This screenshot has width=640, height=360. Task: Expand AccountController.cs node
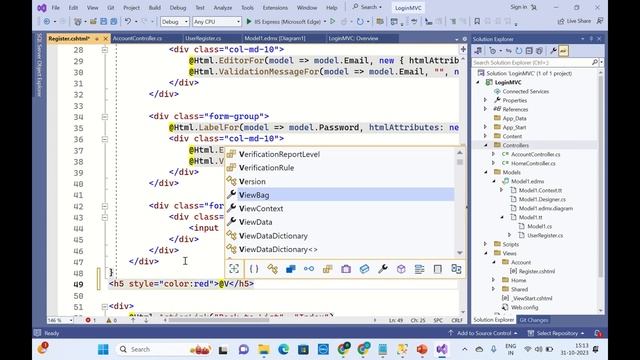point(493,154)
